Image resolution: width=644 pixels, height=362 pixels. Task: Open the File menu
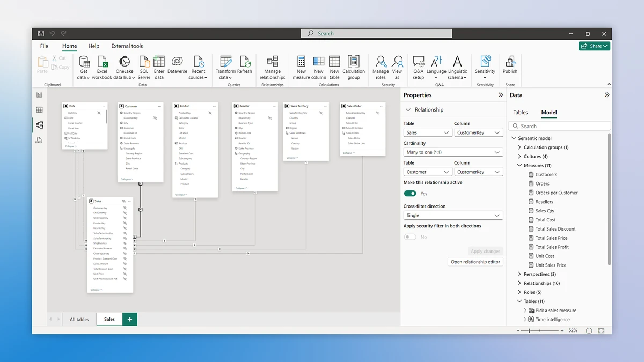(x=44, y=46)
